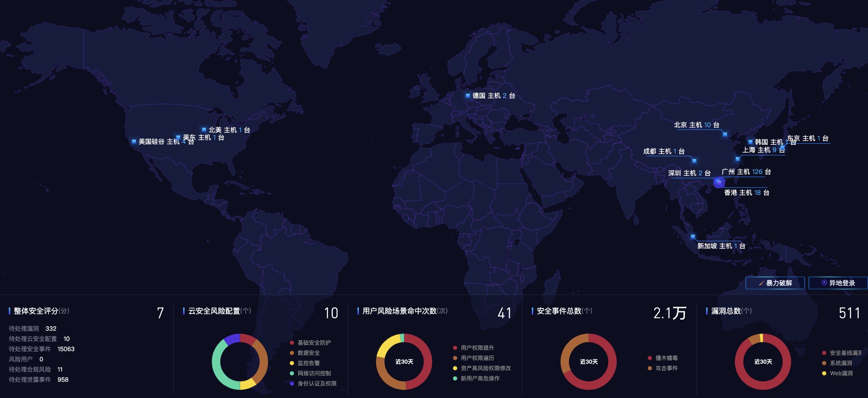Click 近30天 inside the 用户风险场景 donut
Image resolution: width=868 pixels, height=398 pixels.
404,362
